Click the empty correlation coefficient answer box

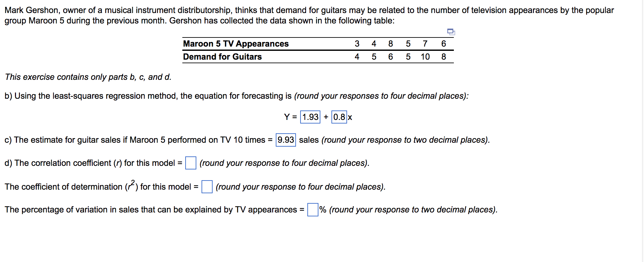pyautogui.click(x=191, y=163)
